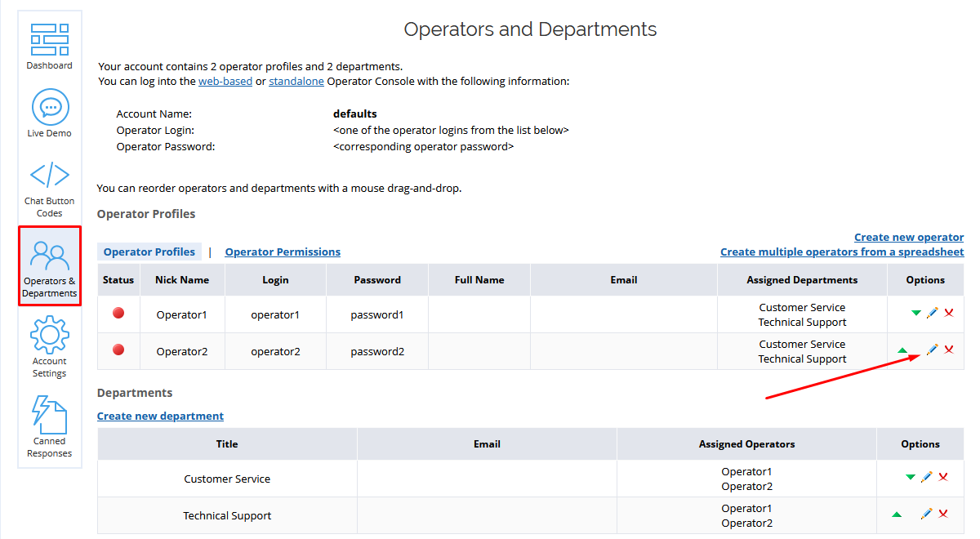The width and height of the screenshot is (980, 539).
Task: Open Chat Button Codes section
Action: pyautogui.click(x=49, y=174)
